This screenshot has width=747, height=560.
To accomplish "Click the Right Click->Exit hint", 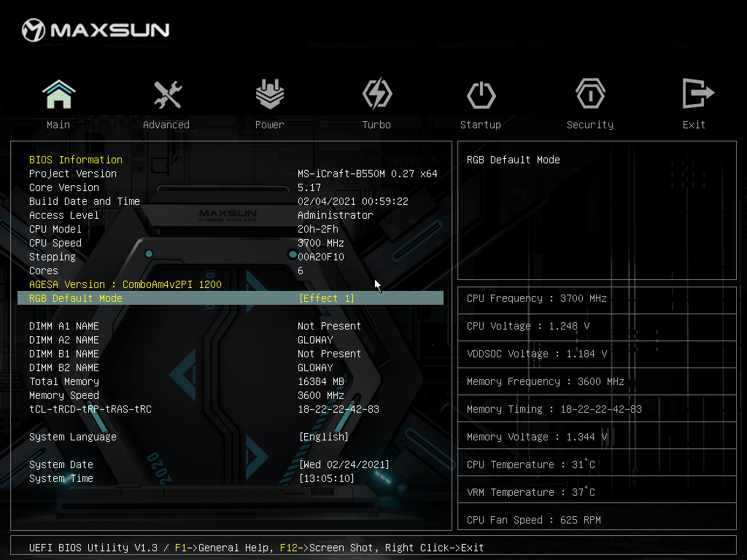I will (x=435, y=548).
